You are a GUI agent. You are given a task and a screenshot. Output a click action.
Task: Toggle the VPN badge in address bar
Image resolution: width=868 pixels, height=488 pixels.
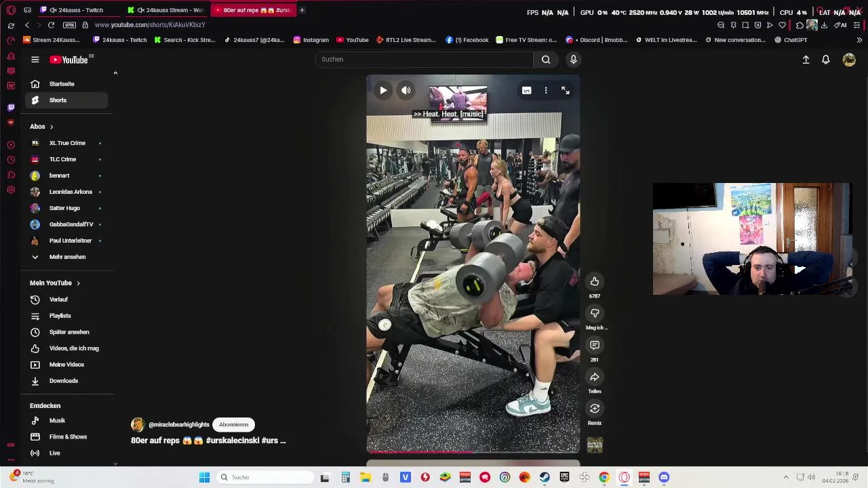click(x=69, y=25)
